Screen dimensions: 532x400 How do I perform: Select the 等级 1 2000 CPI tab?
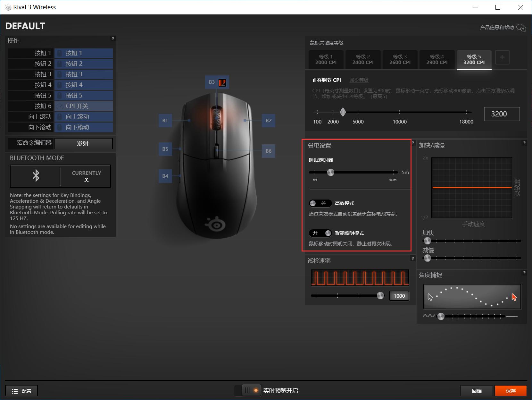coord(326,60)
